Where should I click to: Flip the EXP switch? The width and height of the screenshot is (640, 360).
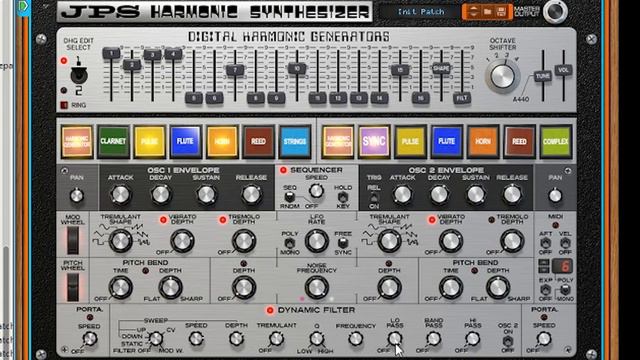[545, 290]
